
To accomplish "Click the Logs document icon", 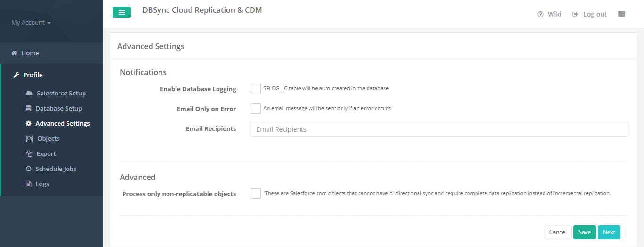I will 29,184.
